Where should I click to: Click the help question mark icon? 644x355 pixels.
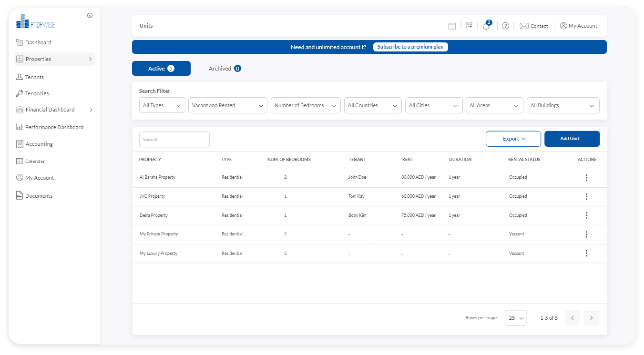point(505,26)
